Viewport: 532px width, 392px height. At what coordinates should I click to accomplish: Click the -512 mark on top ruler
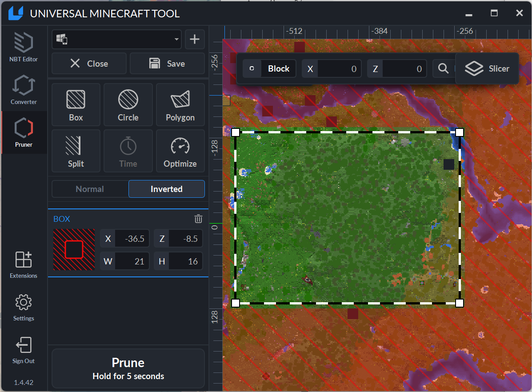(x=294, y=31)
